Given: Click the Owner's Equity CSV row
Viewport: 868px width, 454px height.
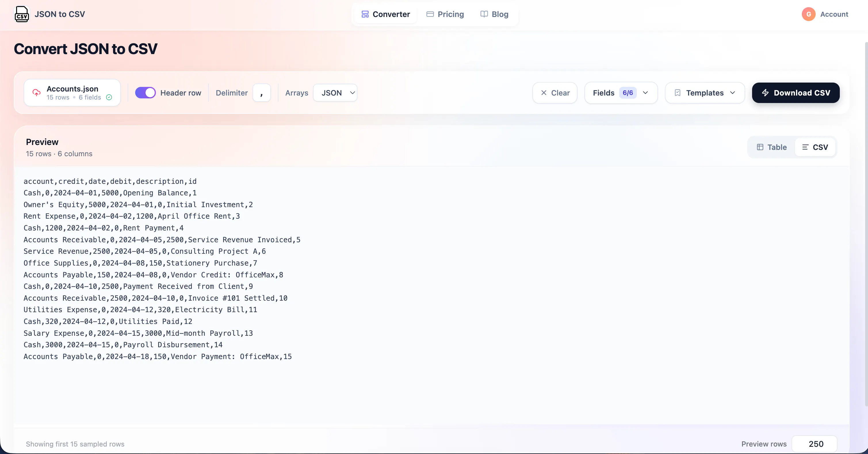Looking at the screenshot, I should [138, 205].
